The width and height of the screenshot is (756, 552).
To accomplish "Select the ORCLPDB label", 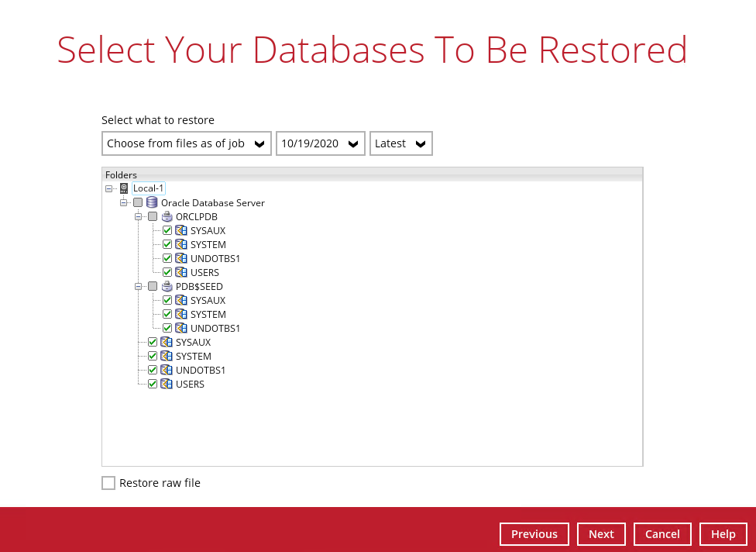I will click(x=197, y=216).
